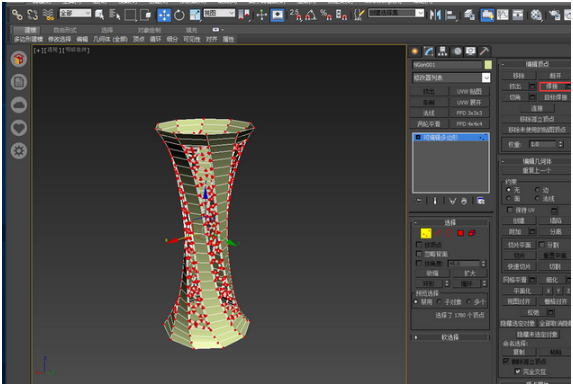Image resolution: width=573 pixels, height=385 pixels.
Task: Open the 顶点 ribbon panel menu
Action: coord(138,39)
